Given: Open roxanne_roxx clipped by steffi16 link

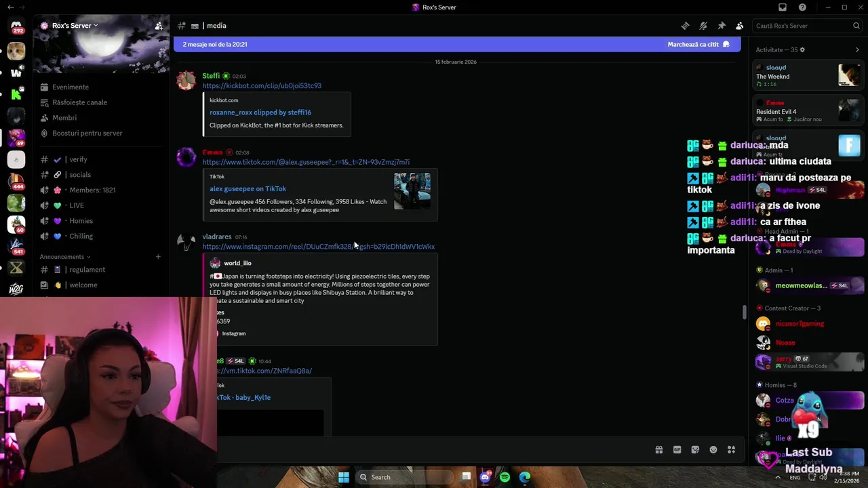Looking at the screenshot, I should (x=260, y=113).
